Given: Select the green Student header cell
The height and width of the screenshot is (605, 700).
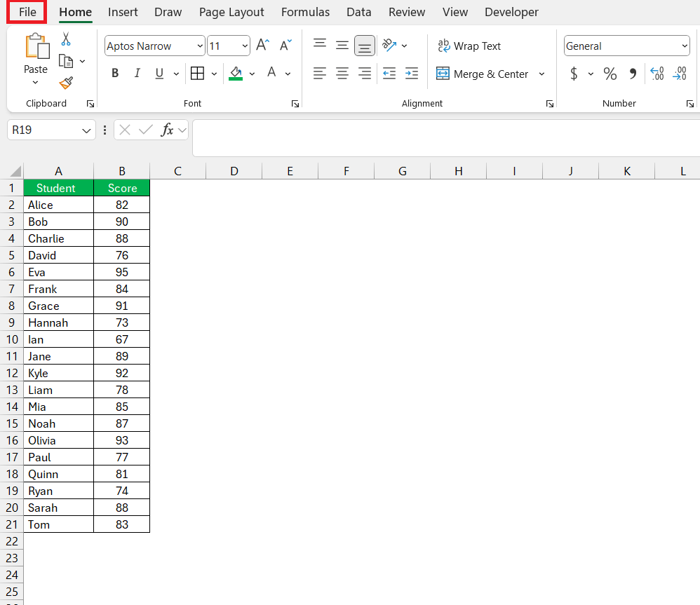Looking at the screenshot, I should coord(58,188).
